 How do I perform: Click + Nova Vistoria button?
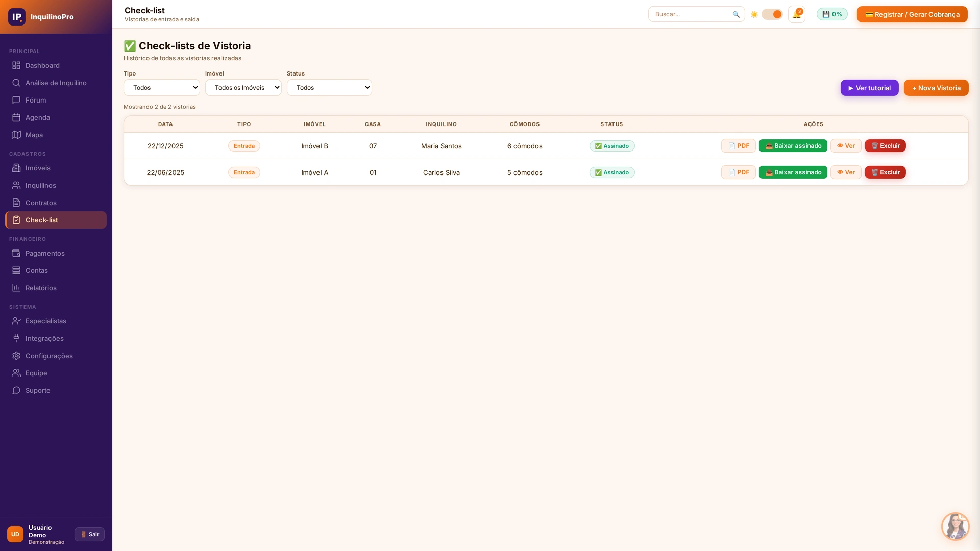(936, 88)
